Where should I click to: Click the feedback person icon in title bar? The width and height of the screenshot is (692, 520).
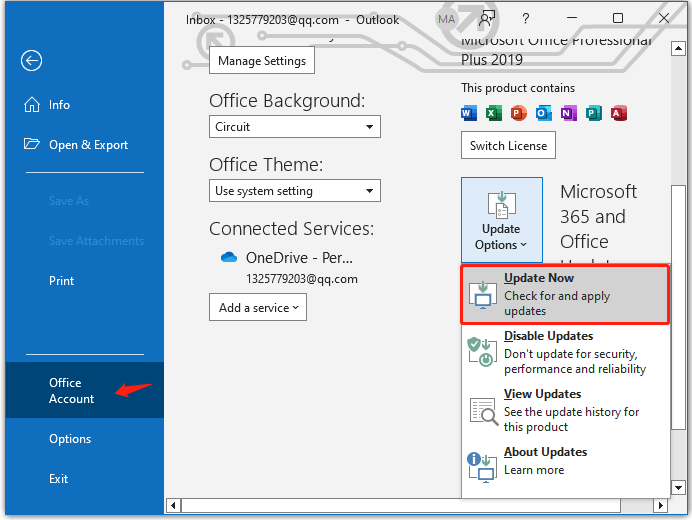pyautogui.click(x=487, y=19)
